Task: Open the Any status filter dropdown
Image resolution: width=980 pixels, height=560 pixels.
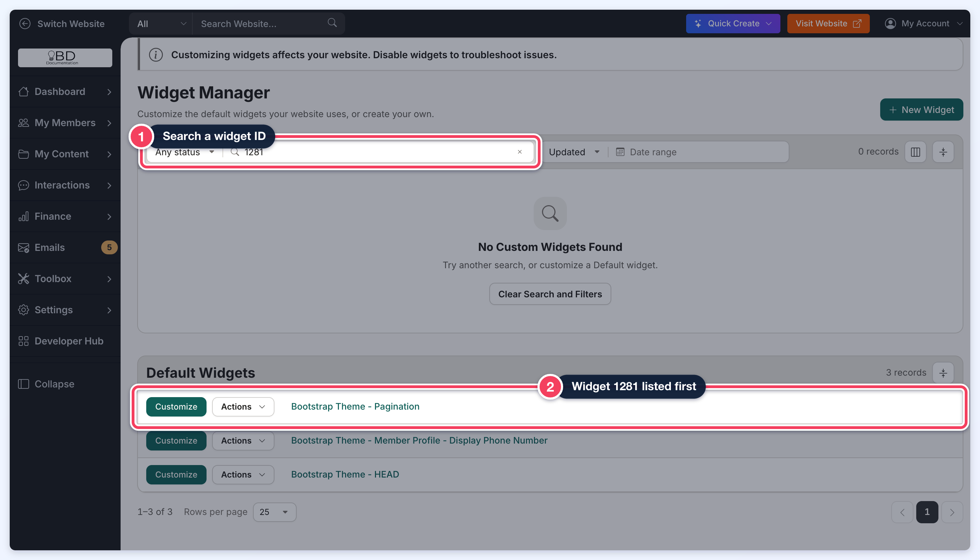Action: pyautogui.click(x=185, y=152)
